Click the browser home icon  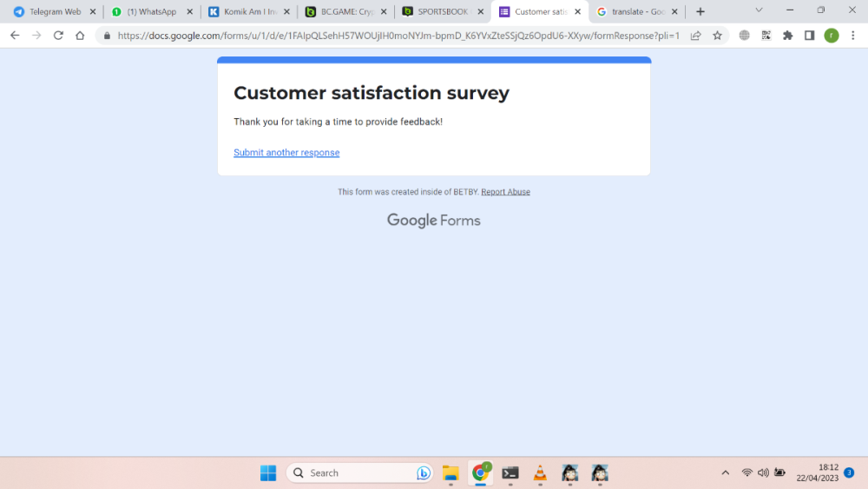coord(80,36)
